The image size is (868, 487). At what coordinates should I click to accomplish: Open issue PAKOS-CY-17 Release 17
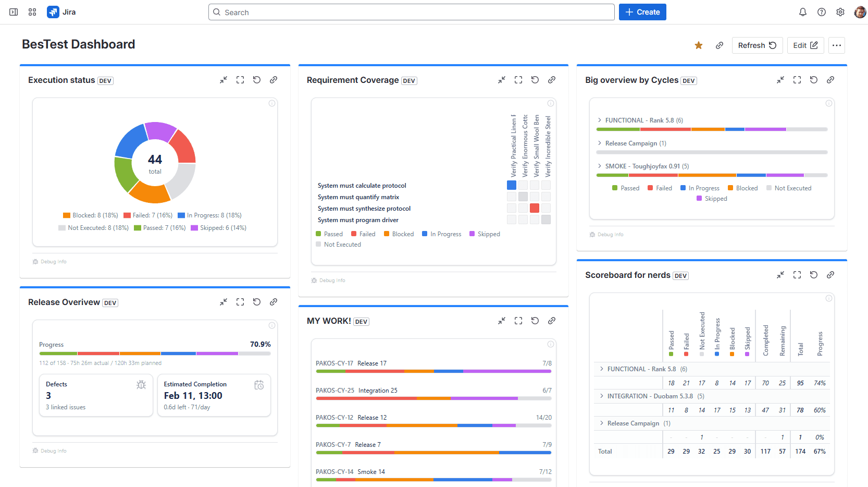(x=334, y=363)
